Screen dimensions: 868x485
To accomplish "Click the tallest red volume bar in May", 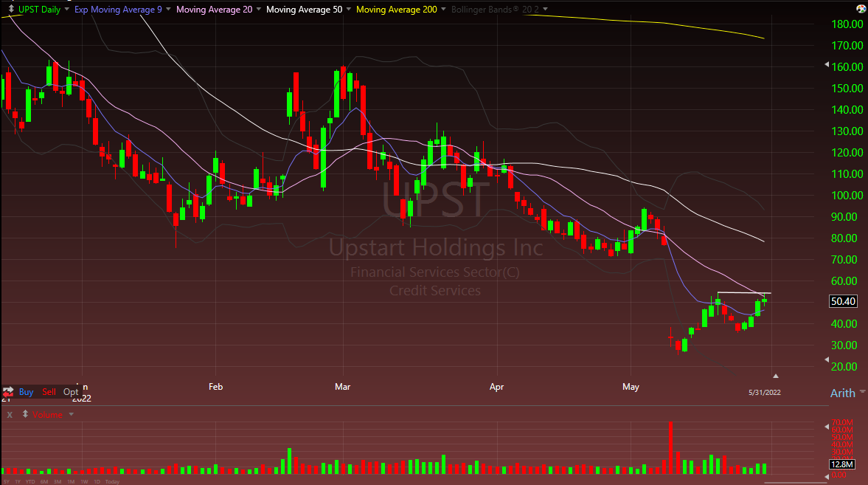I will [x=670, y=448].
